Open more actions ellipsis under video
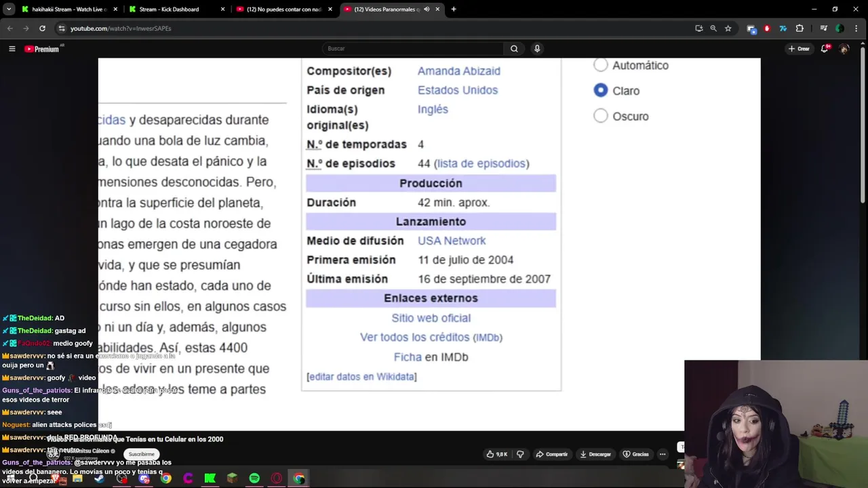Viewport: 868px width, 488px height. (663, 454)
